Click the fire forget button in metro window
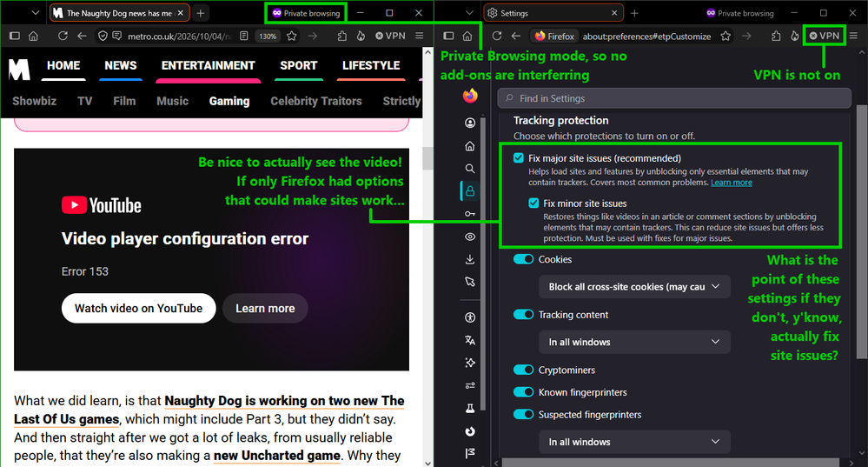 coord(361,36)
